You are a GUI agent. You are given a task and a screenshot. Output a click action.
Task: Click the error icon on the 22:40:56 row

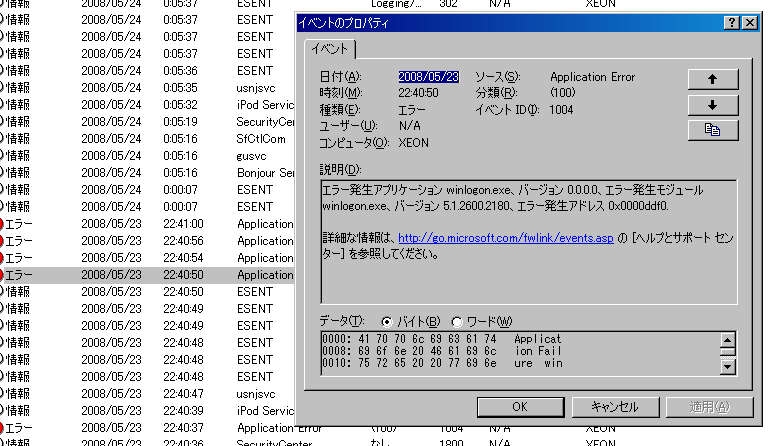[x=1, y=241]
